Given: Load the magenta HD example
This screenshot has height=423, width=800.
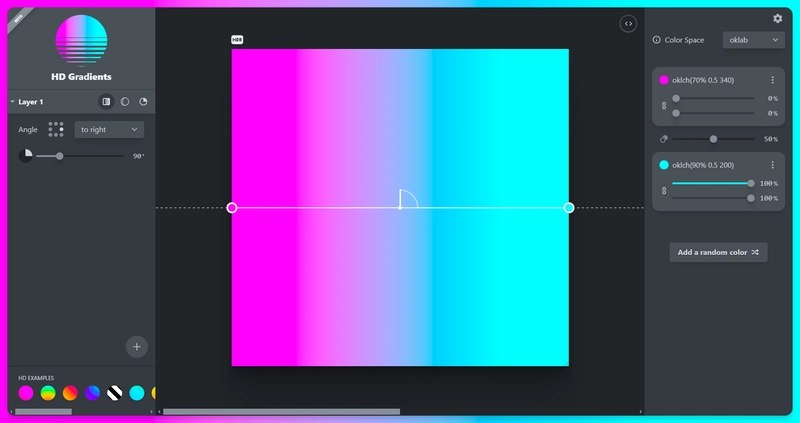Looking at the screenshot, I should tap(26, 393).
